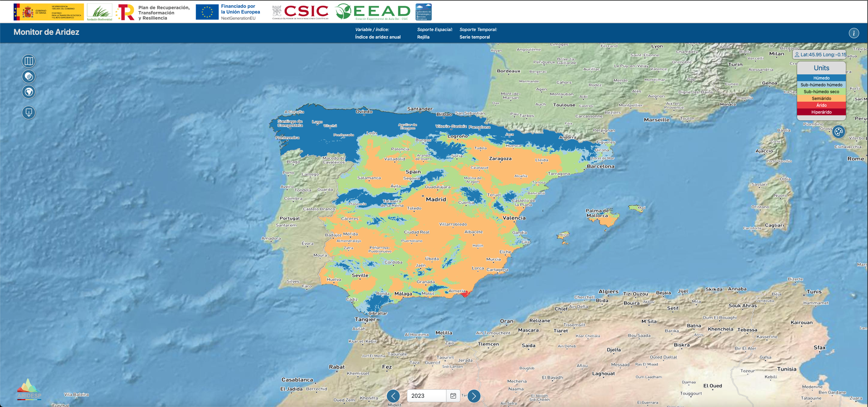Click the 'Soporte Temporal:' label
This screenshot has height=407, width=868.
click(478, 30)
